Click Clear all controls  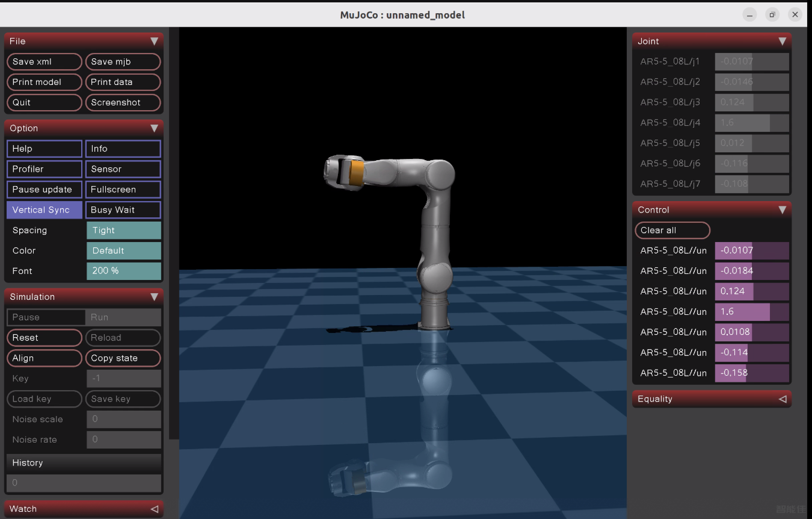click(672, 230)
